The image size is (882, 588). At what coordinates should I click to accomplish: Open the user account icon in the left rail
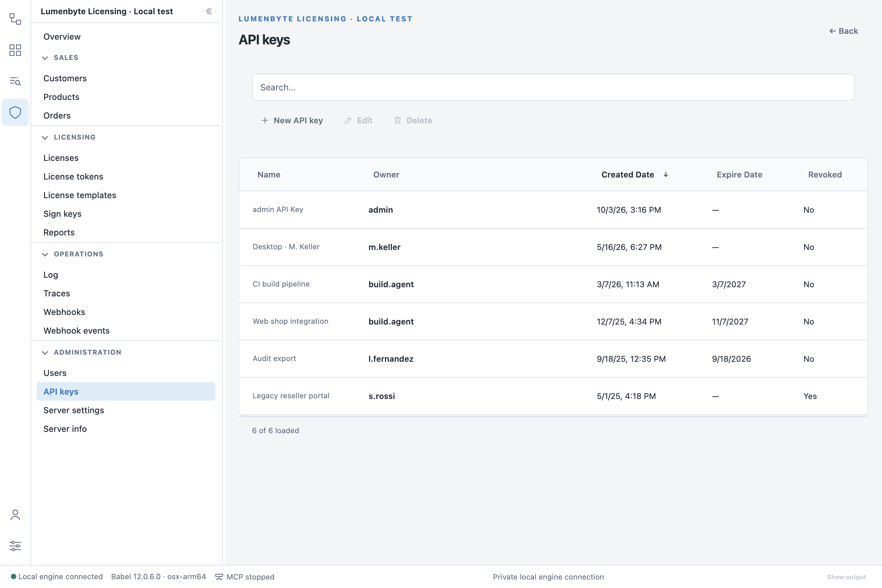pos(15,515)
